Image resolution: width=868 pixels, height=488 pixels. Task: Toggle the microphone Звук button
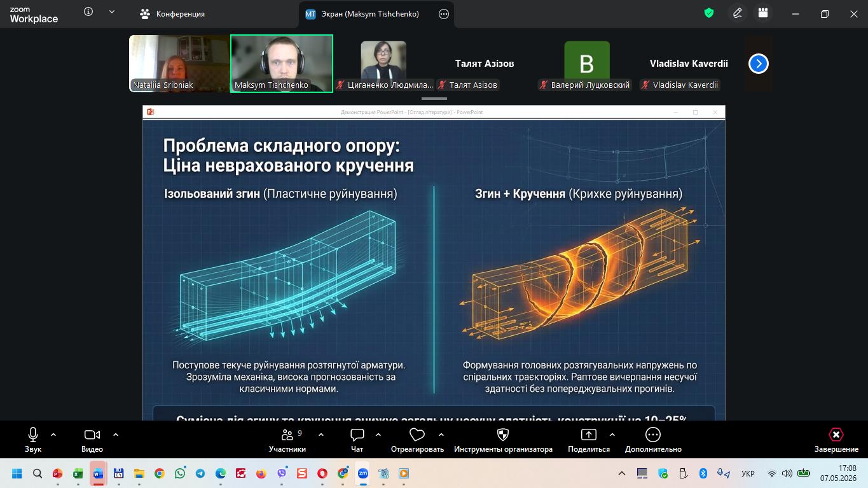[x=33, y=440]
